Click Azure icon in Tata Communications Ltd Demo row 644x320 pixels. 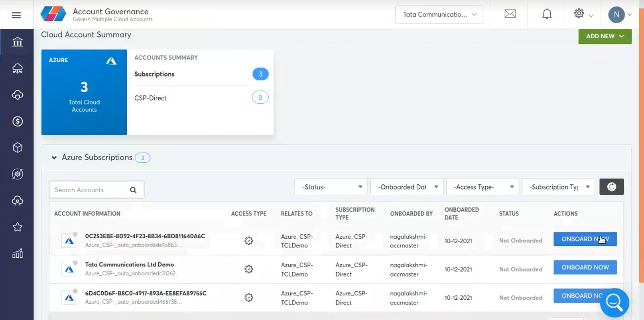click(69, 269)
